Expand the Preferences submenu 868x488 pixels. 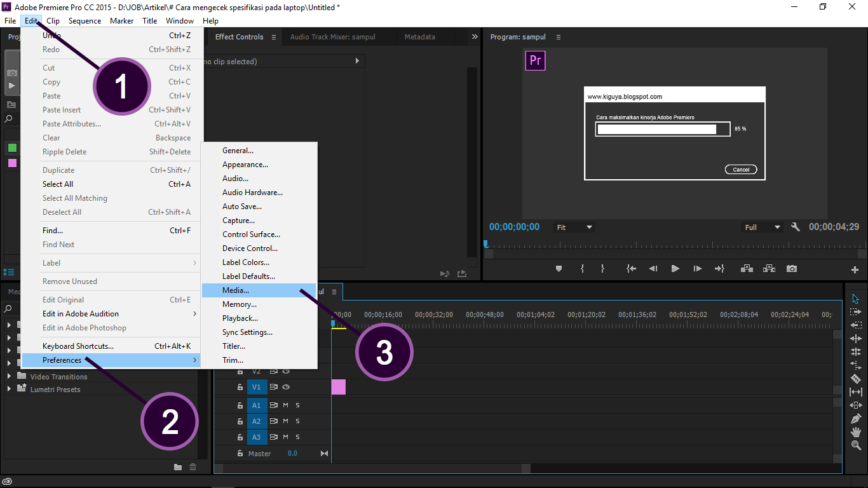click(x=62, y=360)
